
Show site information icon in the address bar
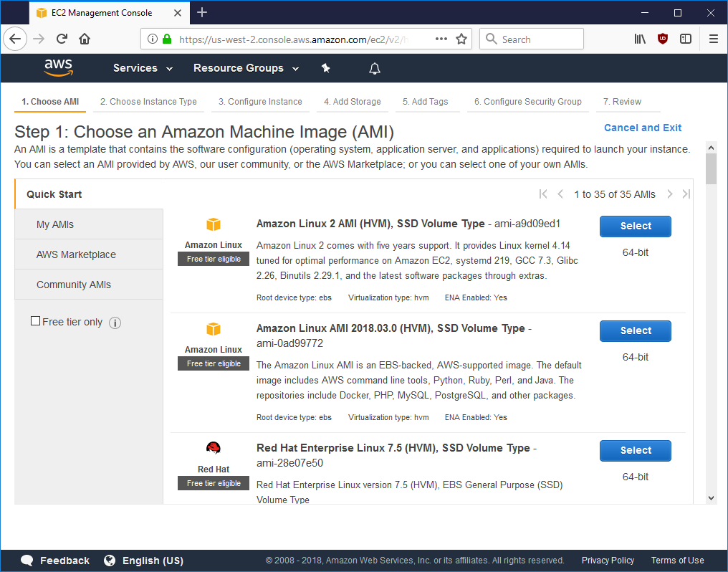[x=153, y=39]
